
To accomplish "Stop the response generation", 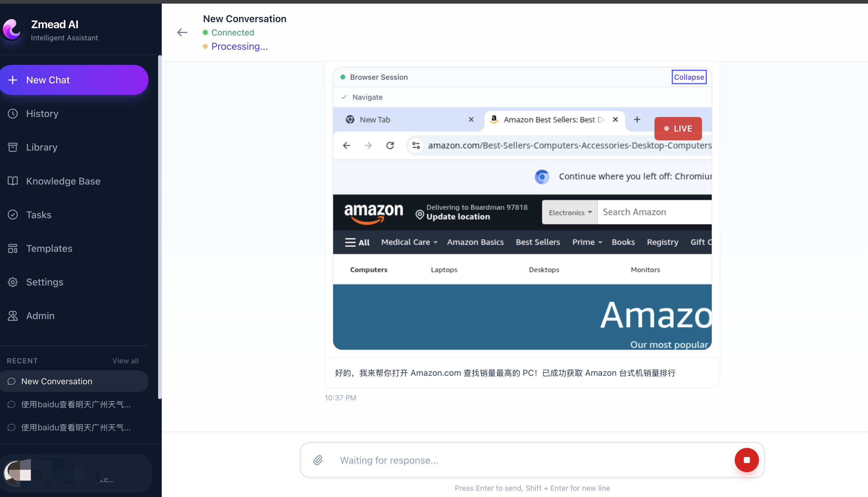I will 747,460.
